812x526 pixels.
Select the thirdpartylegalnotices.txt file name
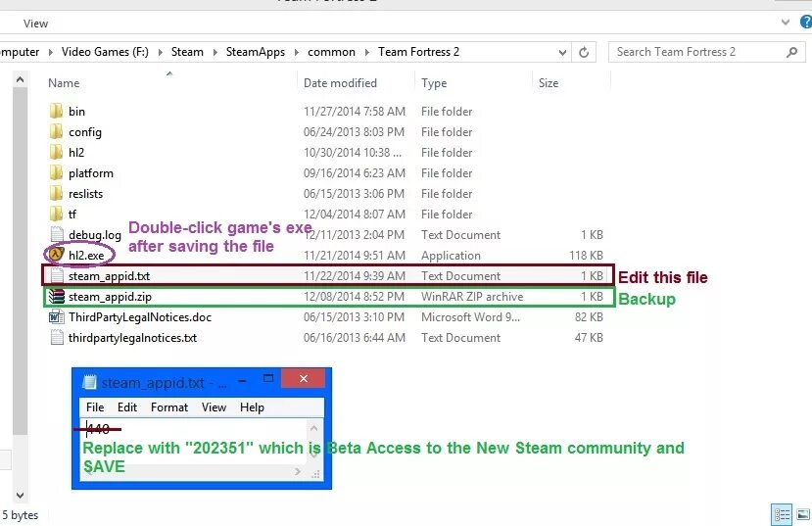(x=132, y=338)
